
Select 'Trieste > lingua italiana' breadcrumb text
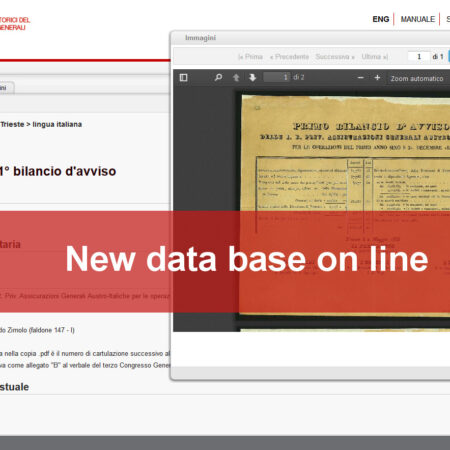tap(41, 124)
